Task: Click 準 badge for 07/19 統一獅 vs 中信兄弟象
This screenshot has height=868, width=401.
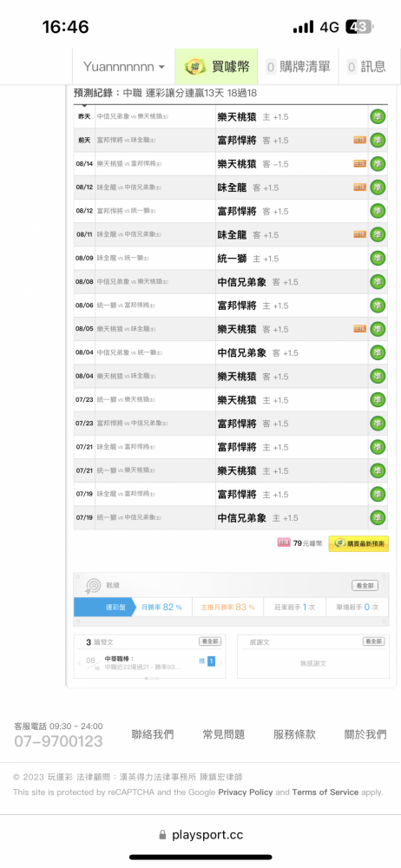Action: 378,517
